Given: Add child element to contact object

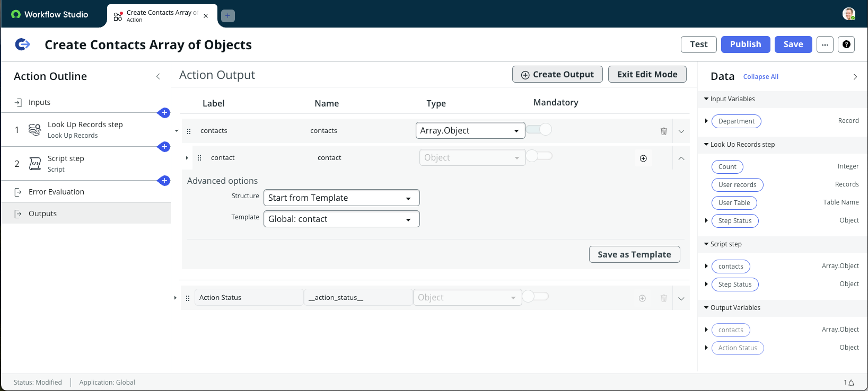Looking at the screenshot, I should click(x=643, y=158).
